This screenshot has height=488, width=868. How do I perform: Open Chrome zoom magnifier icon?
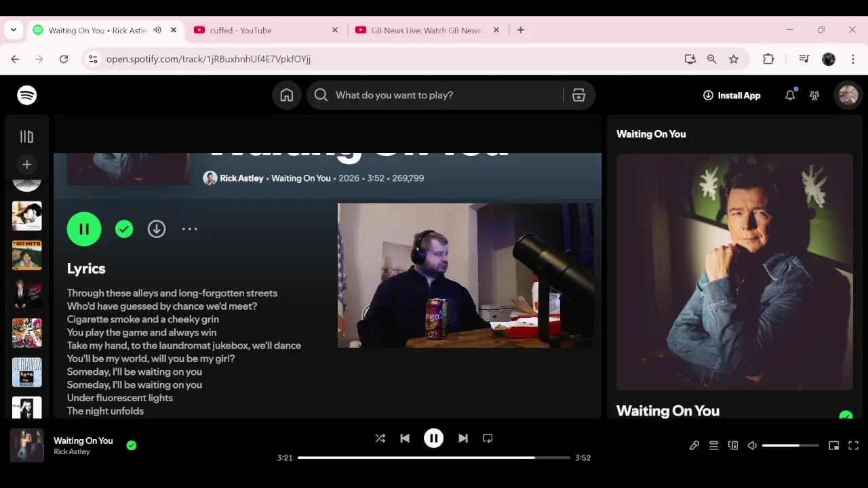click(712, 59)
